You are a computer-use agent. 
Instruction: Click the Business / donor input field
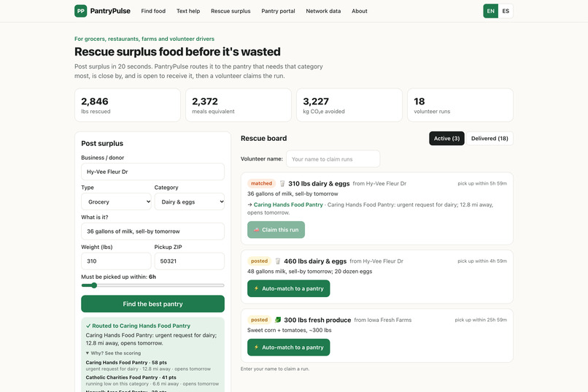click(x=152, y=172)
